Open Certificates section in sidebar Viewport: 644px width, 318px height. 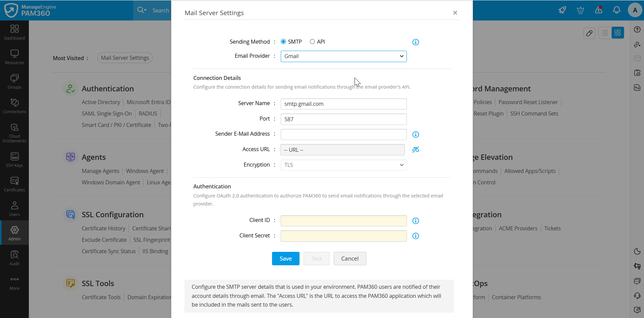click(x=14, y=184)
